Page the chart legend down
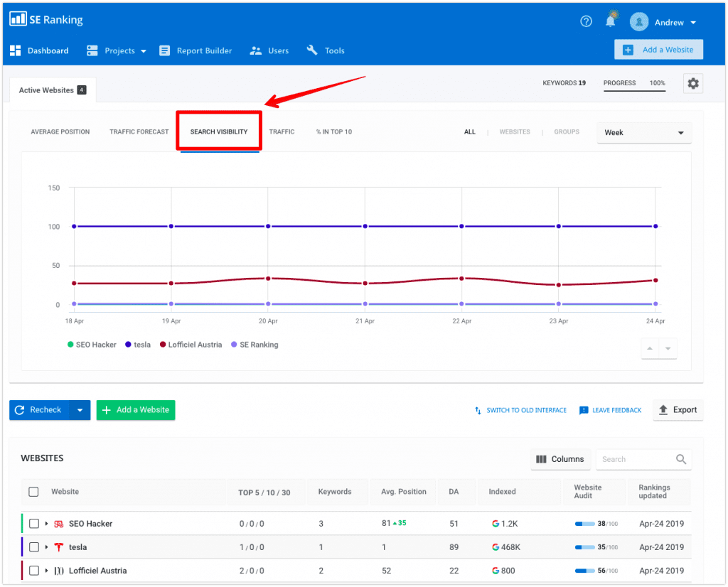The image size is (728, 587). tap(668, 348)
